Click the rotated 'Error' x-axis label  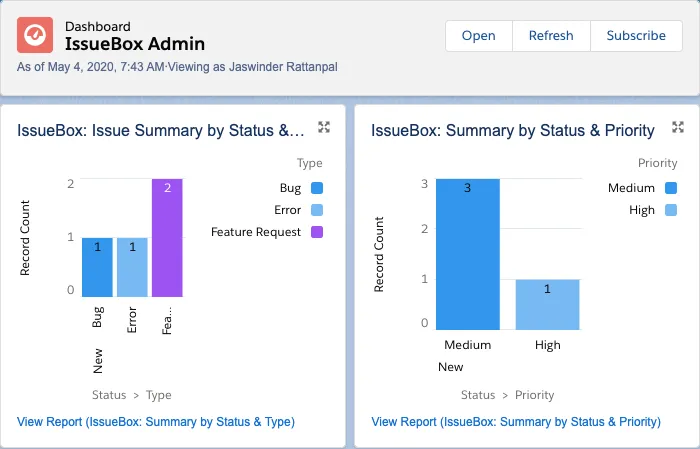(x=132, y=320)
